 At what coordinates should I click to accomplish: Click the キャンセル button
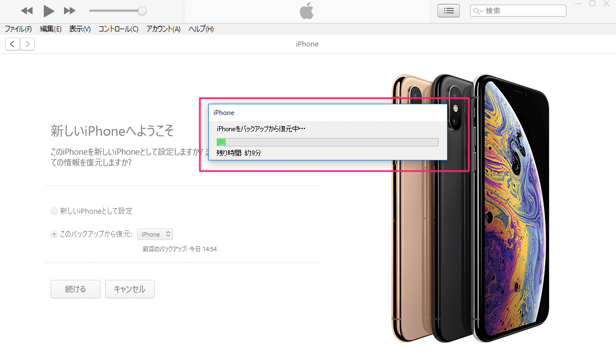[x=130, y=289]
